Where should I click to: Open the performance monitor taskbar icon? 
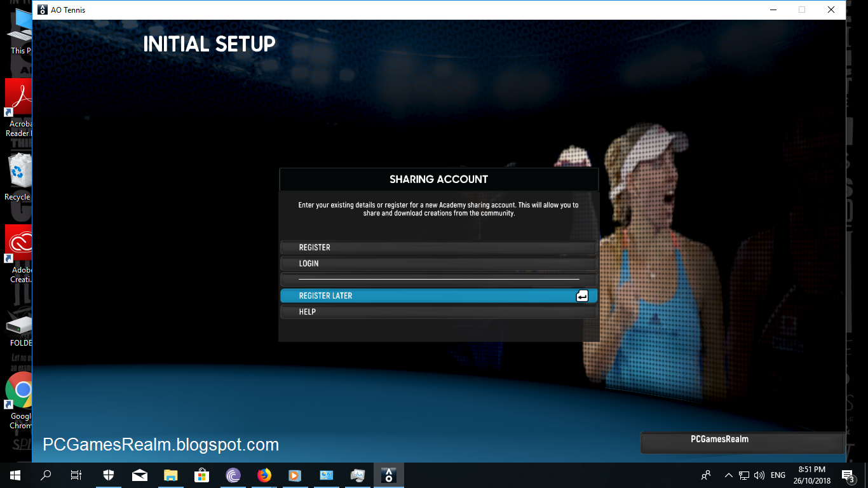point(357,475)
